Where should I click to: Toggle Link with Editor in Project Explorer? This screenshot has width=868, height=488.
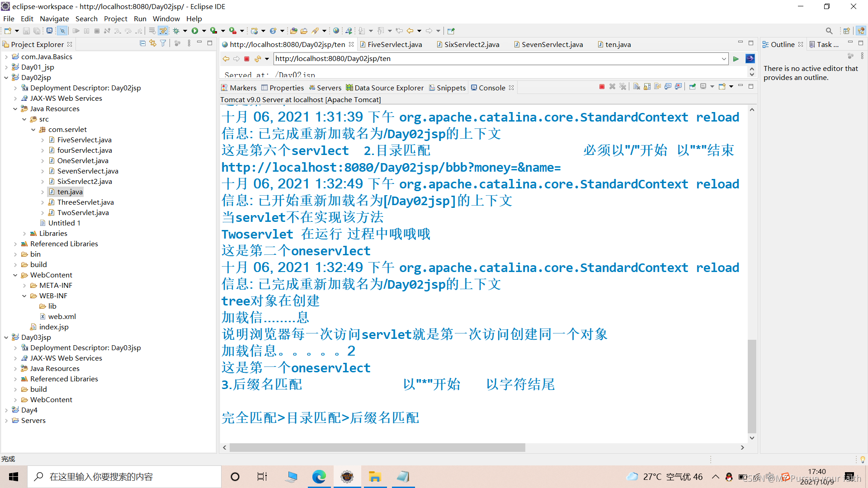point(153,43)
